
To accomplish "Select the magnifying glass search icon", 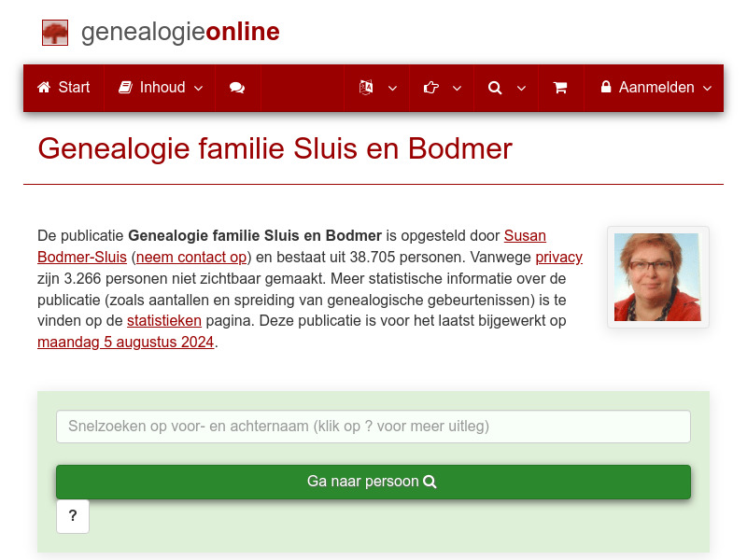I will pos(495,87).
